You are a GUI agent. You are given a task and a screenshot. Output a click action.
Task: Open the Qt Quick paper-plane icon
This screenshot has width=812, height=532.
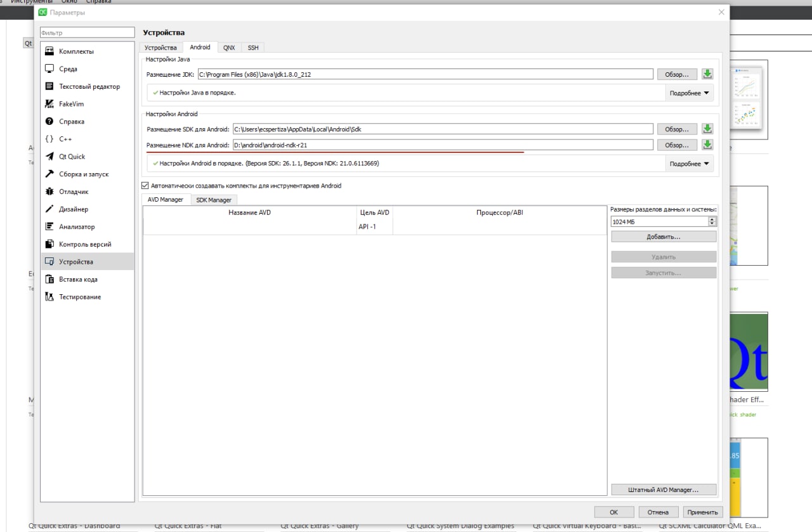click(49, 157)
